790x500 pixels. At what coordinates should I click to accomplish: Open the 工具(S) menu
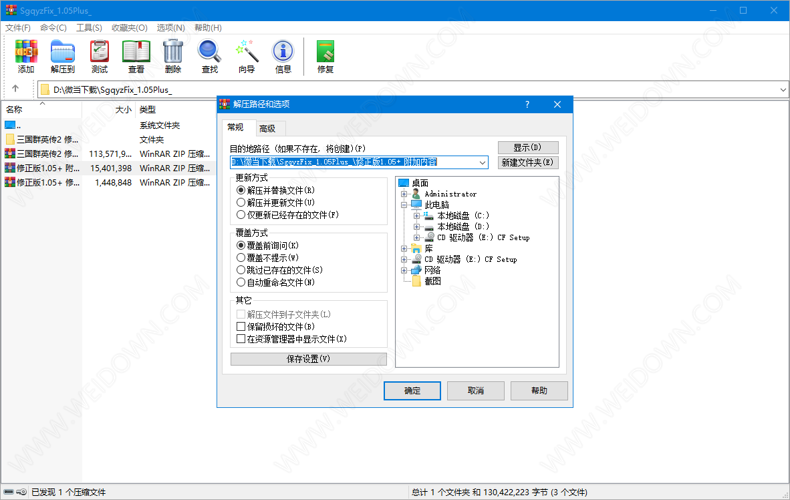[x=89, y=28]
